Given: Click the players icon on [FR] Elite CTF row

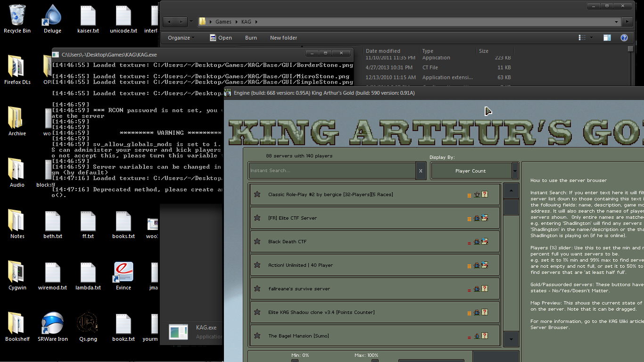Looking at the screenshot, I should point(477,218).
